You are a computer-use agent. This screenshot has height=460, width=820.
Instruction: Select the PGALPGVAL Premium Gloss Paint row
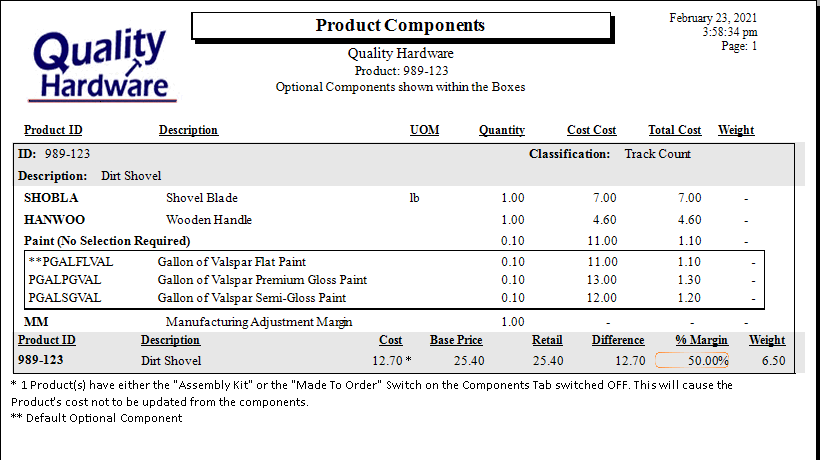point(393,280)
